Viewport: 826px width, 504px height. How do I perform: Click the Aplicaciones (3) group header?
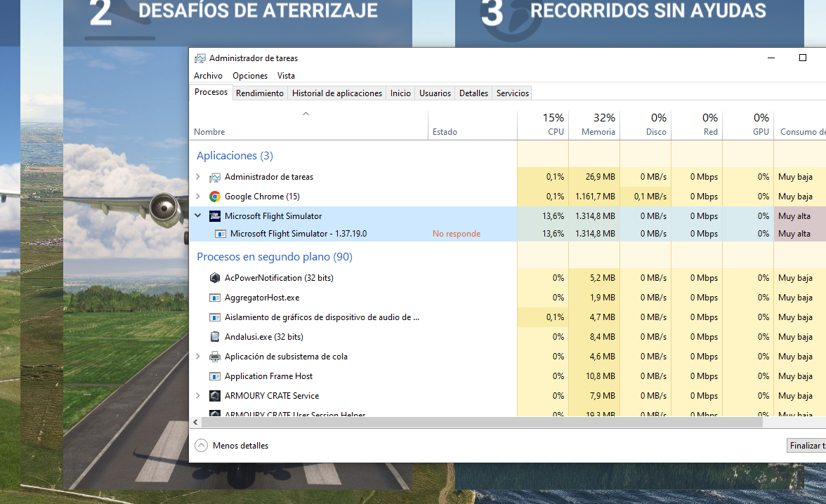(x=235, y=155)
